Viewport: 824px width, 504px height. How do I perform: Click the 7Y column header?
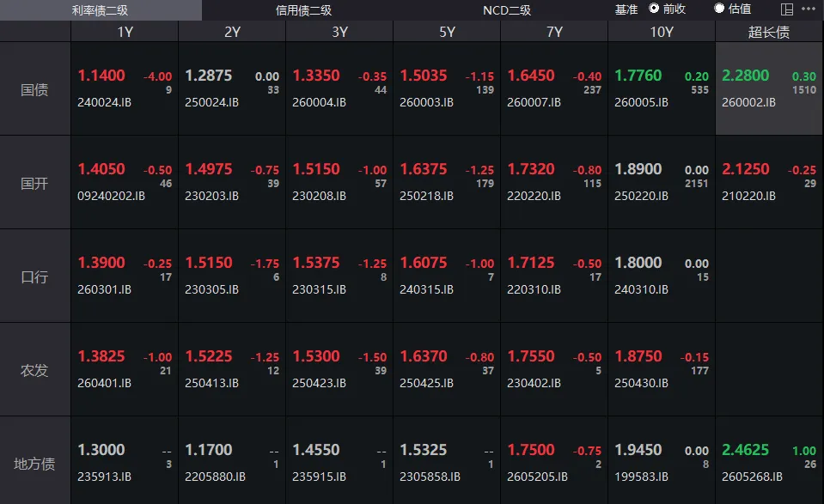click(x=554, y=32)
